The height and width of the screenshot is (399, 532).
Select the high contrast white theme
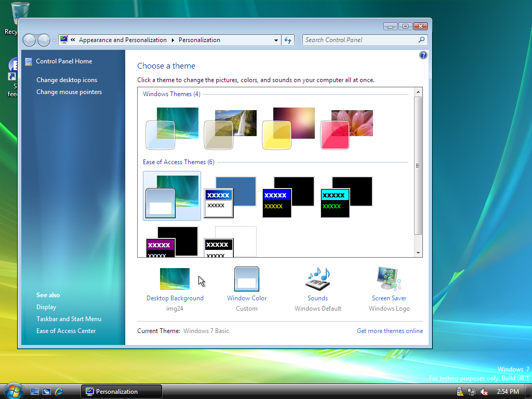[230, 241]
